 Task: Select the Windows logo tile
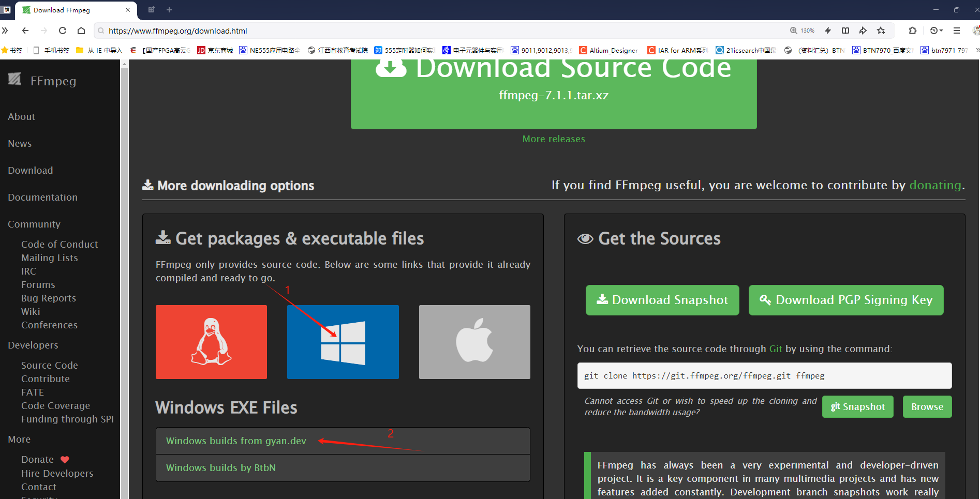tap(343, 342)
